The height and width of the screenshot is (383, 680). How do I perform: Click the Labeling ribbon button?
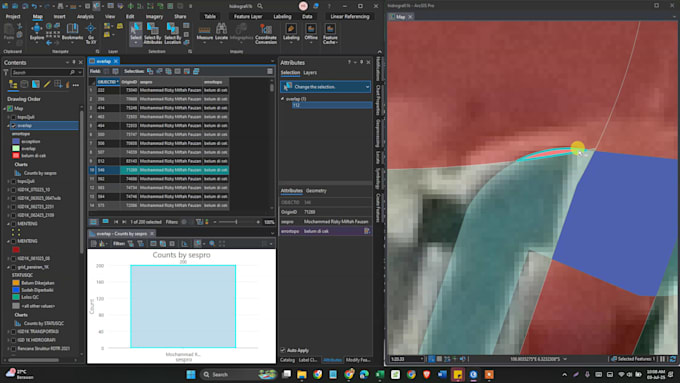(291, 33)
